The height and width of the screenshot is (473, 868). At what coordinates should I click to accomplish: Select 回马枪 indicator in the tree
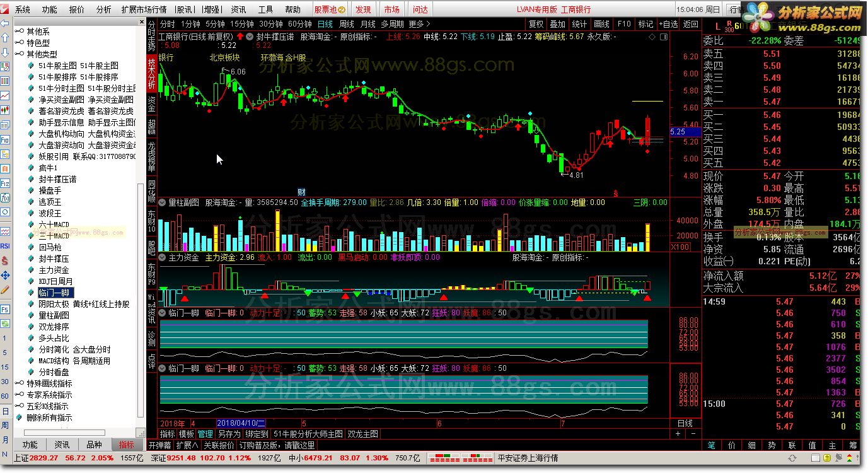[50, 247]
